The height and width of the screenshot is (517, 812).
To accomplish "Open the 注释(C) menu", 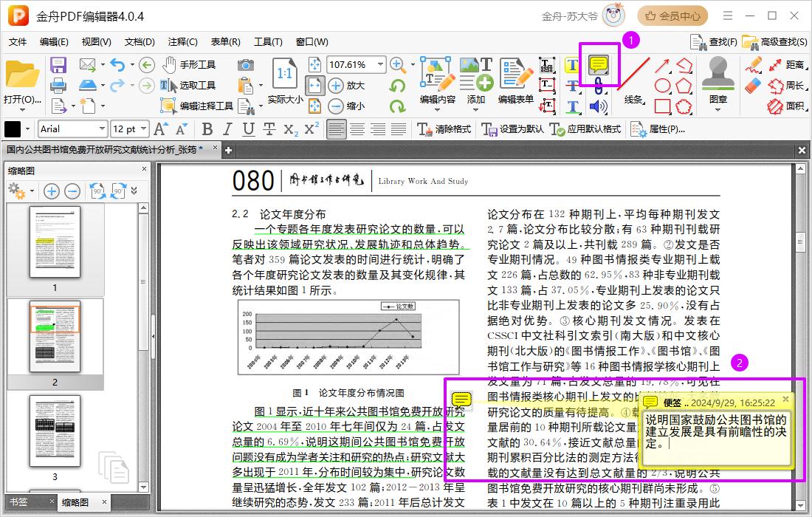I will [x=182, y=42].
